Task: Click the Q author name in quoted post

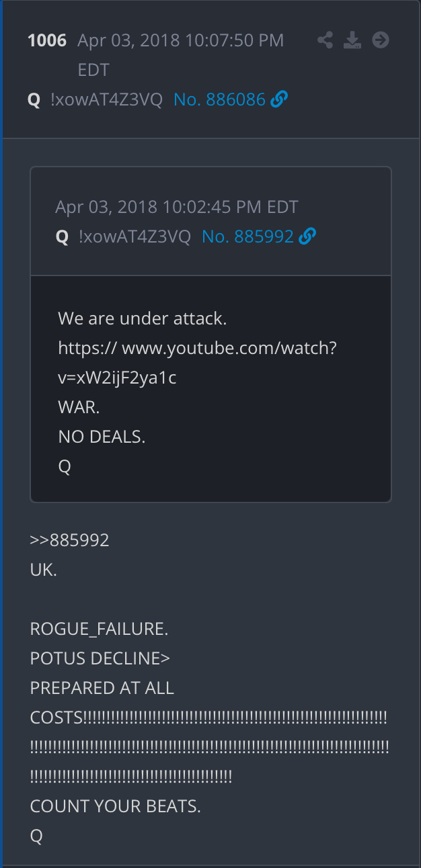Action: tap(62, 236)
